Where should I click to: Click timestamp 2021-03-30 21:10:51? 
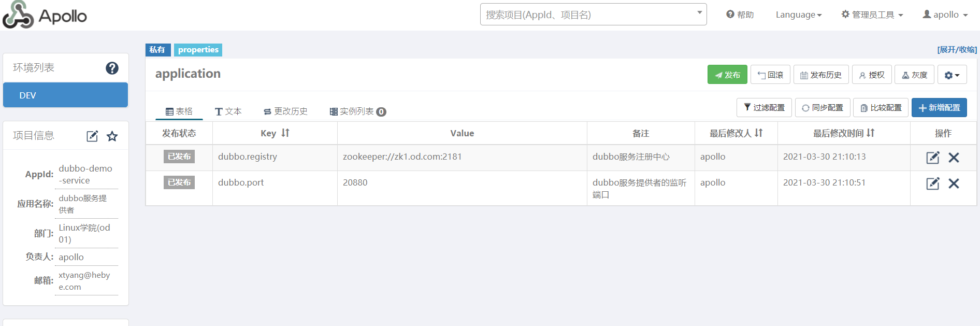pyautogui.click(x=824, y=182)
